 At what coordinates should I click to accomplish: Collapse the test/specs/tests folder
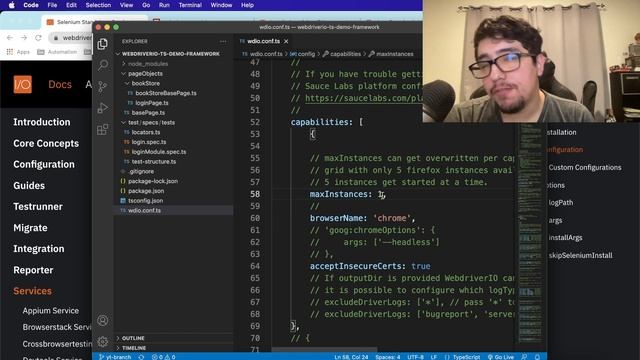(151, 122)
